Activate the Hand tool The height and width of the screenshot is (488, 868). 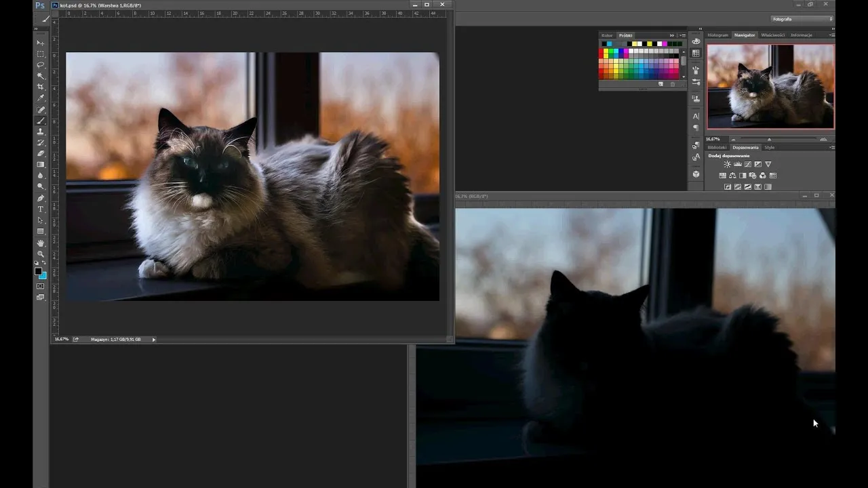click(x=41, y=243)
